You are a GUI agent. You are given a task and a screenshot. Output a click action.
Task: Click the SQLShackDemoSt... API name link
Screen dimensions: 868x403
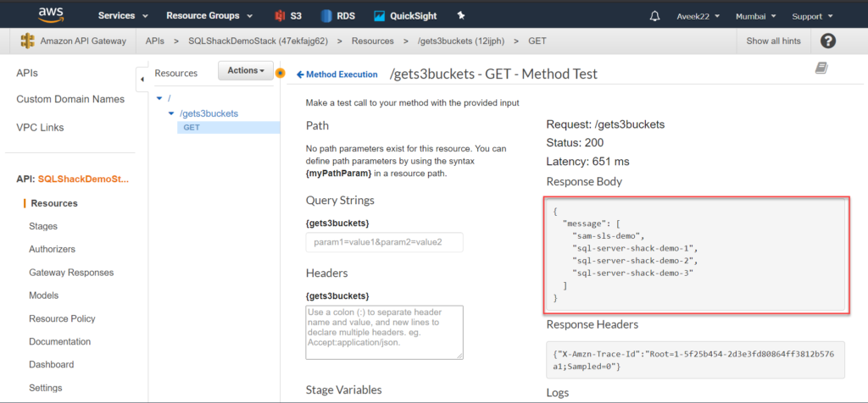pos(83,179)
